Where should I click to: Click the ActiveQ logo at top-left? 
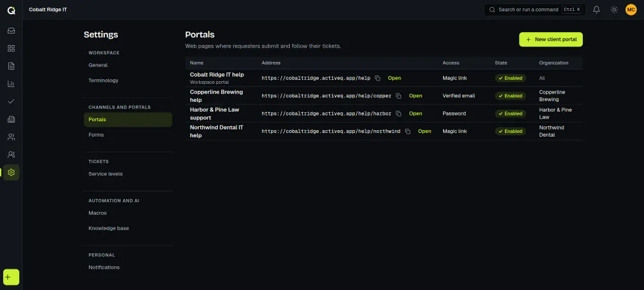11,10
